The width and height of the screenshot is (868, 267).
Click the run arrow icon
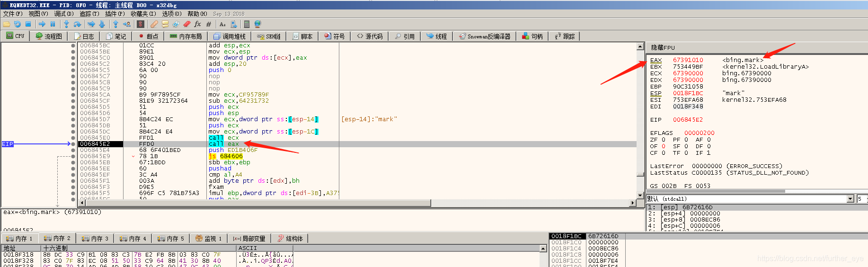(x=42, y=24)
